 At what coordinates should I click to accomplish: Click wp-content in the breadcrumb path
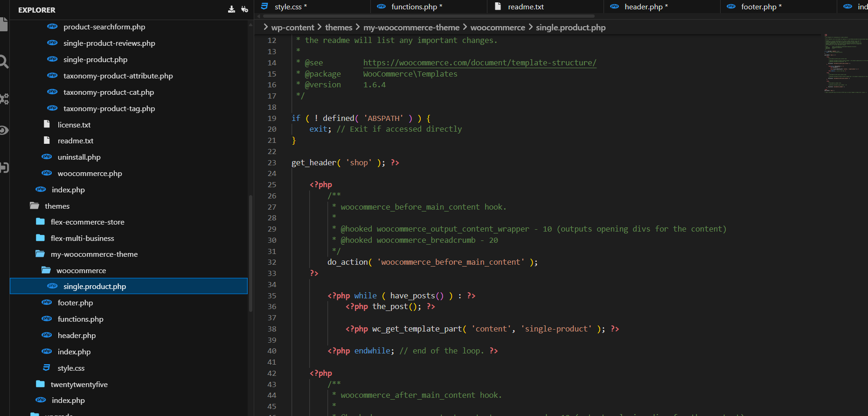pyautogui.click(x=293, y=28)
